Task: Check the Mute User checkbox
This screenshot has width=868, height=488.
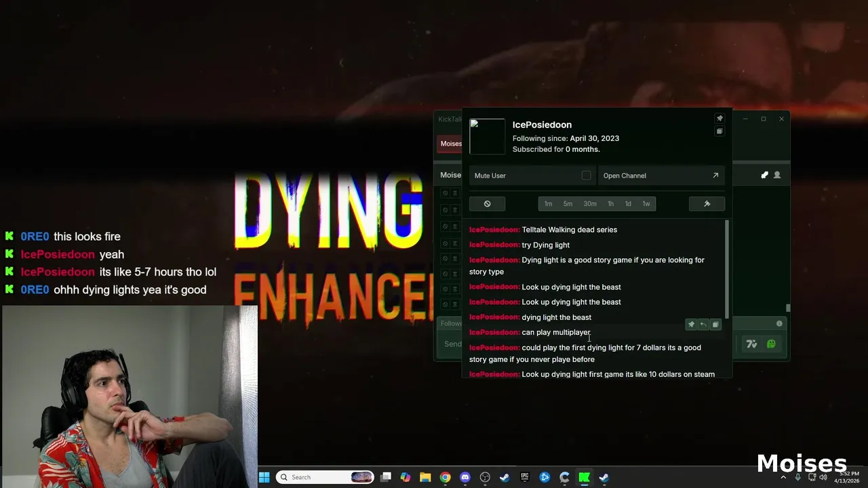Action: point(586,176)
